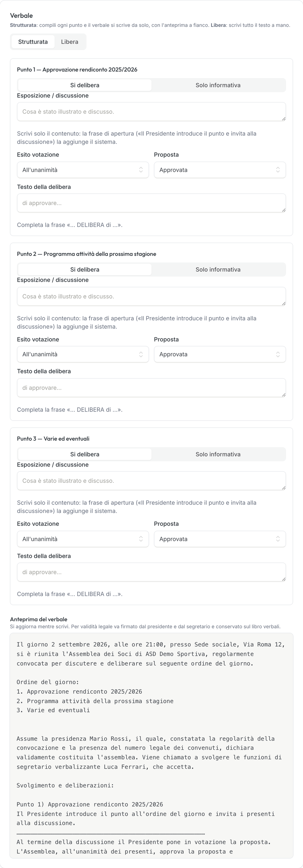
Task: Set Punto 3 to Solo informativa
Action: [218, 454]
